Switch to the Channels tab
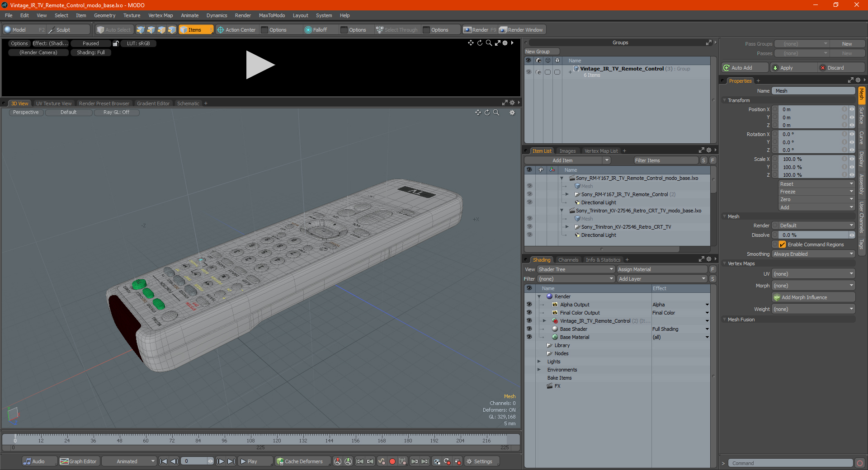Image resolution: width=868 pixels, height=470 pixels. click(568, 260)
